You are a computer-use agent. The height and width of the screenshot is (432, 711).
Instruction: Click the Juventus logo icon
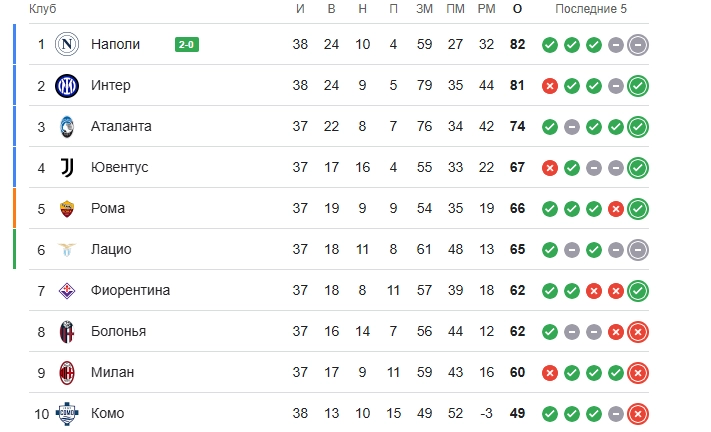point(67,168)
